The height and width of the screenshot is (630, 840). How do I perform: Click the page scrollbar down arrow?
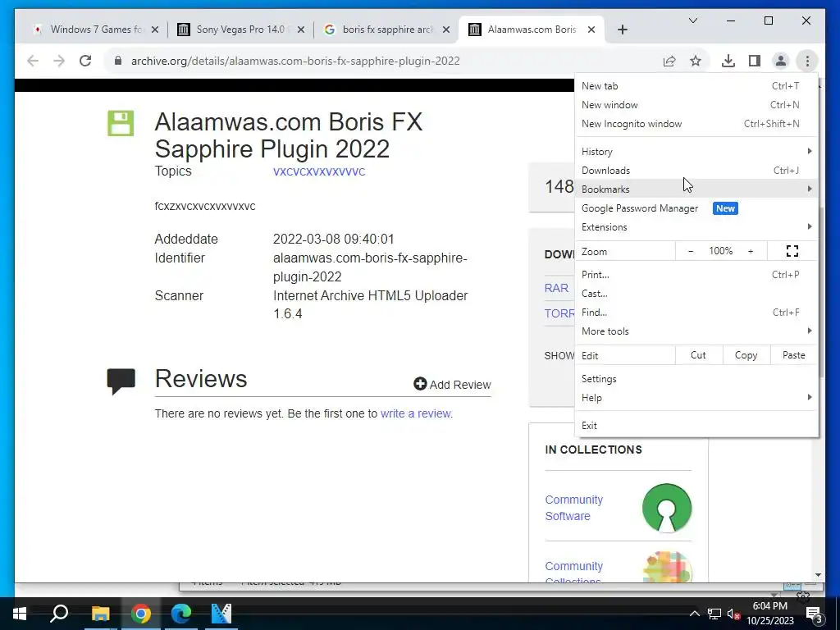818,575
